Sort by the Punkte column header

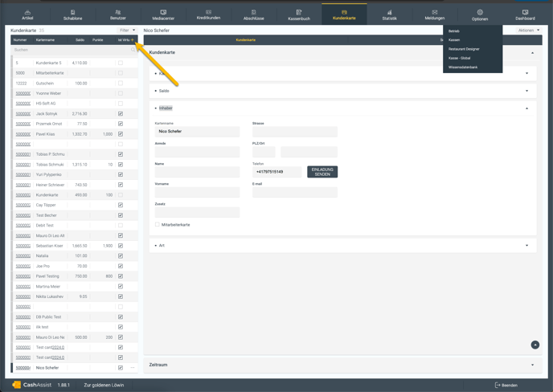click(98, 40)
